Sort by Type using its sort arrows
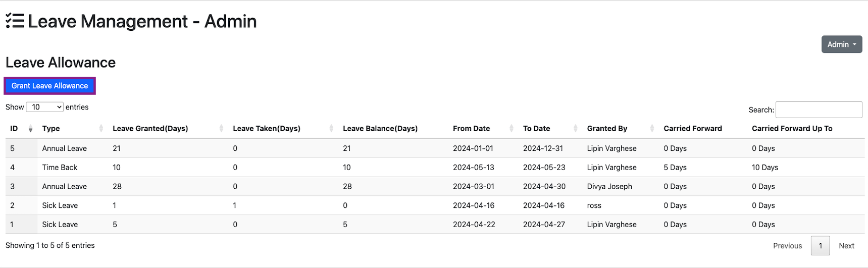Viewport: 868px width, 268px height. coord(101,129)
